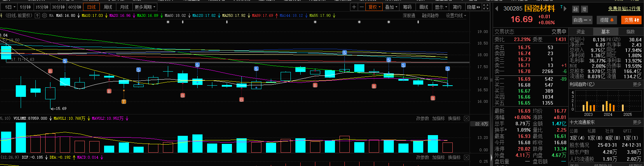Click 2024 profit trend bars
The width and height of the screenshot is (644, 166).
(x=608, y=106)
